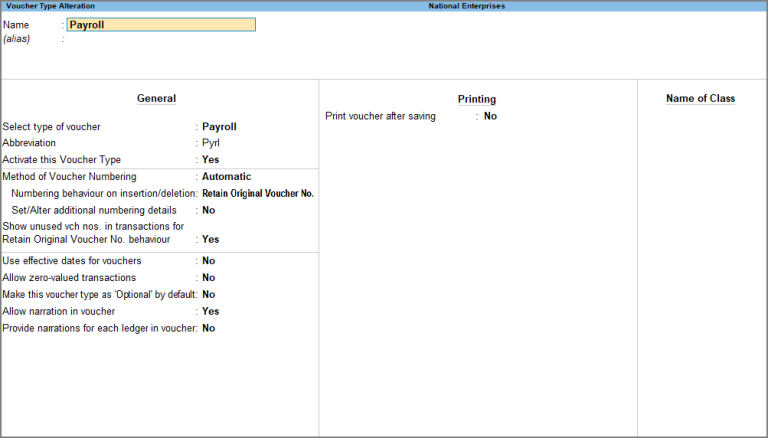768x438 pixels.
Task: Toggle Activate this Voucher Type Yes value
Action: pyautogui.click(x=210, y=160)
